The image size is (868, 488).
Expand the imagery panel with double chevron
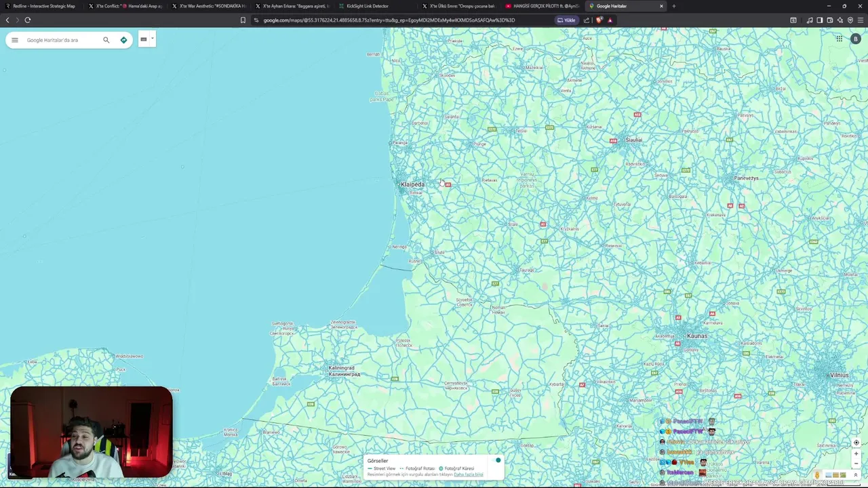pyautogui.click(x=857, y=475)
